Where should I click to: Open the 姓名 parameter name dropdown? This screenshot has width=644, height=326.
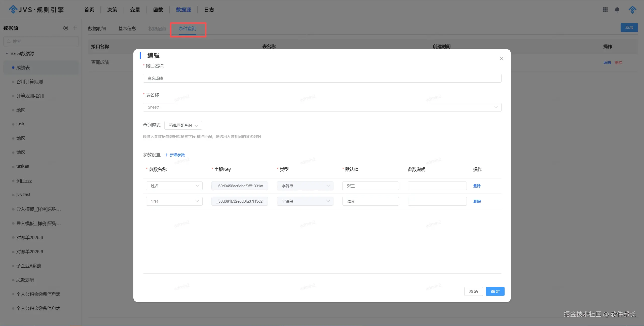pyautogui.click(x=174, y=186)
